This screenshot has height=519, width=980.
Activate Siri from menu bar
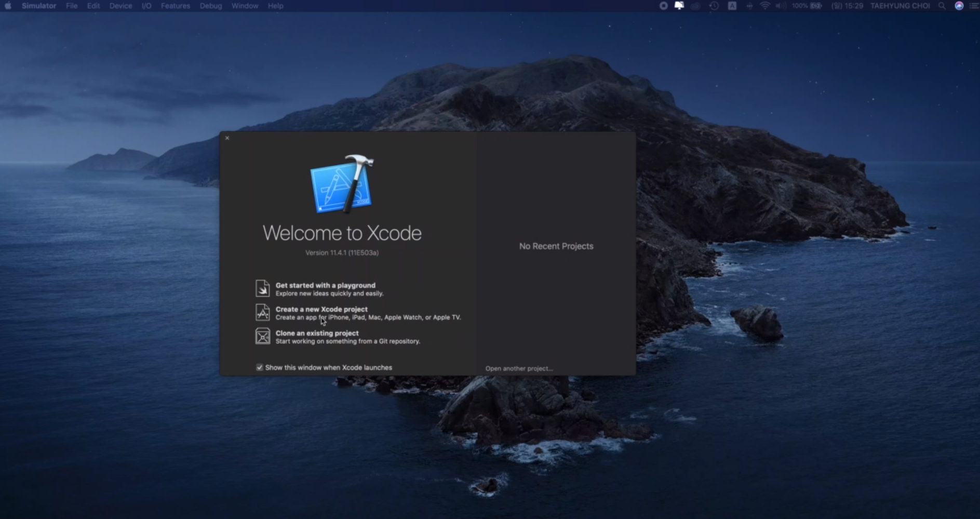click(959, 6)
